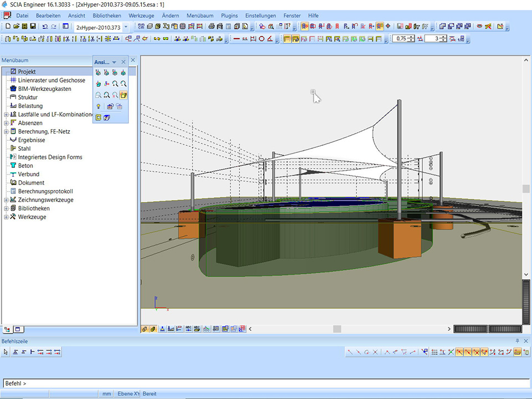
Task: Select Ergebnisse in the menu tree
Action: [32, 140]
